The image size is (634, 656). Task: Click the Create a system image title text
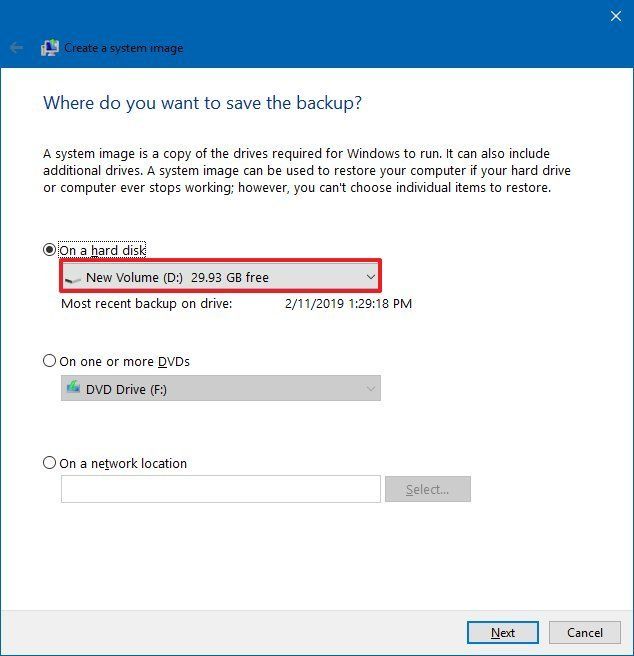click(x=123, y=47)
